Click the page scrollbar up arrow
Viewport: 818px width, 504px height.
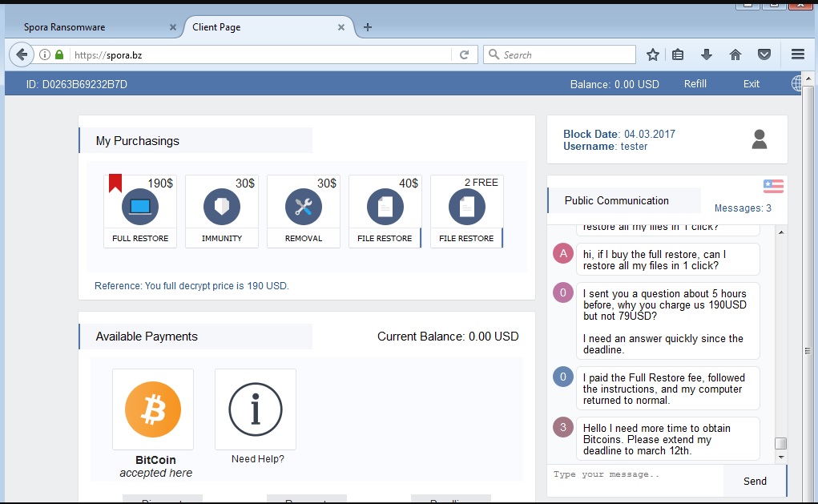pyautogui.click(x=808, y=79)
